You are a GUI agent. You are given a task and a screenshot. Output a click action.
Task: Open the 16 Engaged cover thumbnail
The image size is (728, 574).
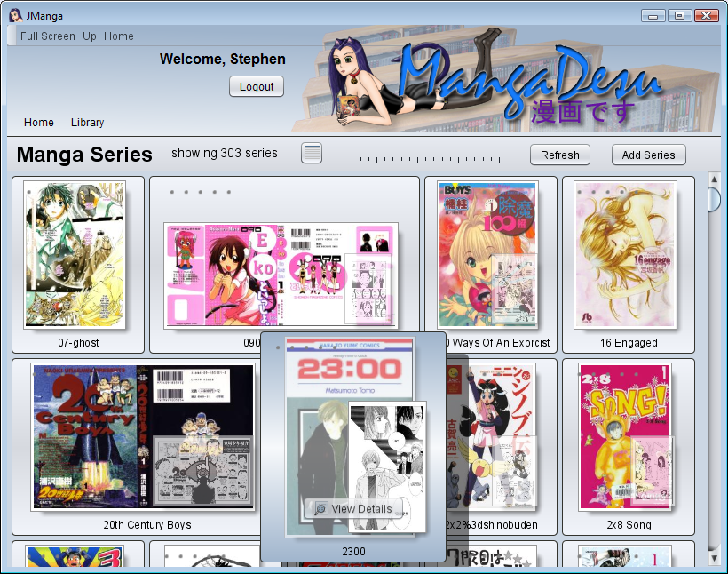tap(625, 255)
